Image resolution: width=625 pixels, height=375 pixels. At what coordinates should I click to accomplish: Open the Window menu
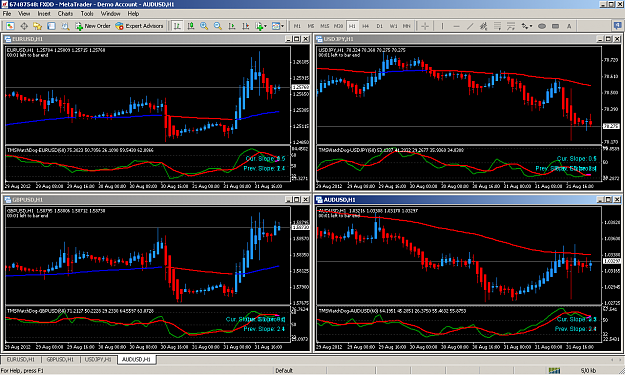[110, 14]
